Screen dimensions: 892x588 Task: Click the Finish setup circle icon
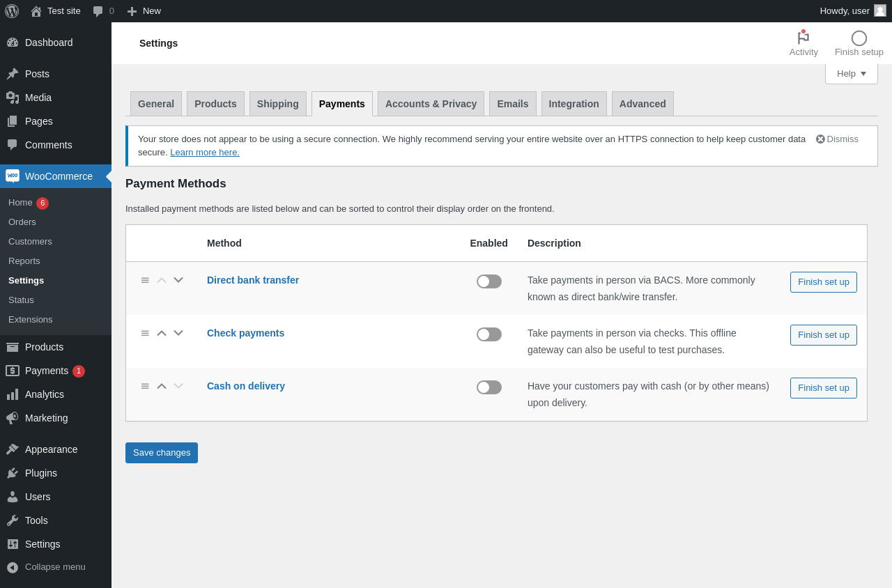tap(859, 38)
